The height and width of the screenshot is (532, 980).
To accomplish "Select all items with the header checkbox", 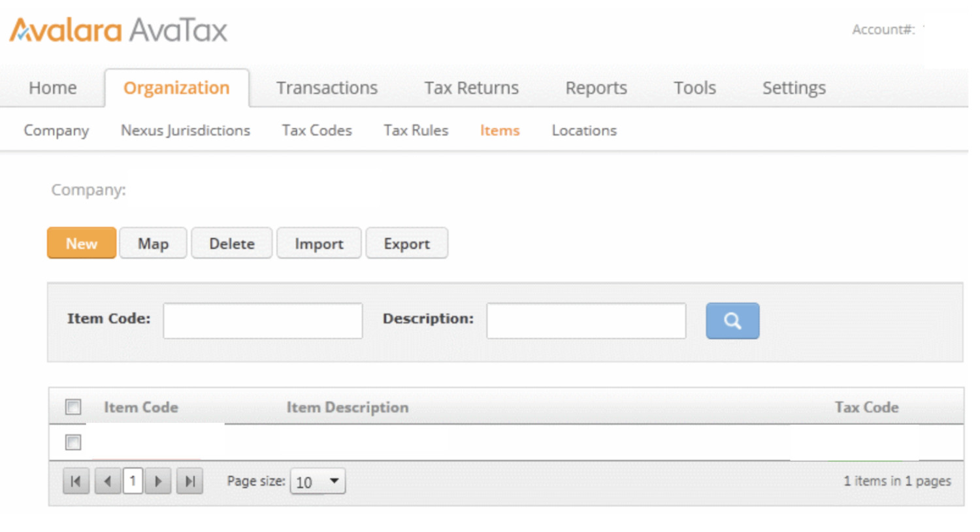I will coord(73,407).
